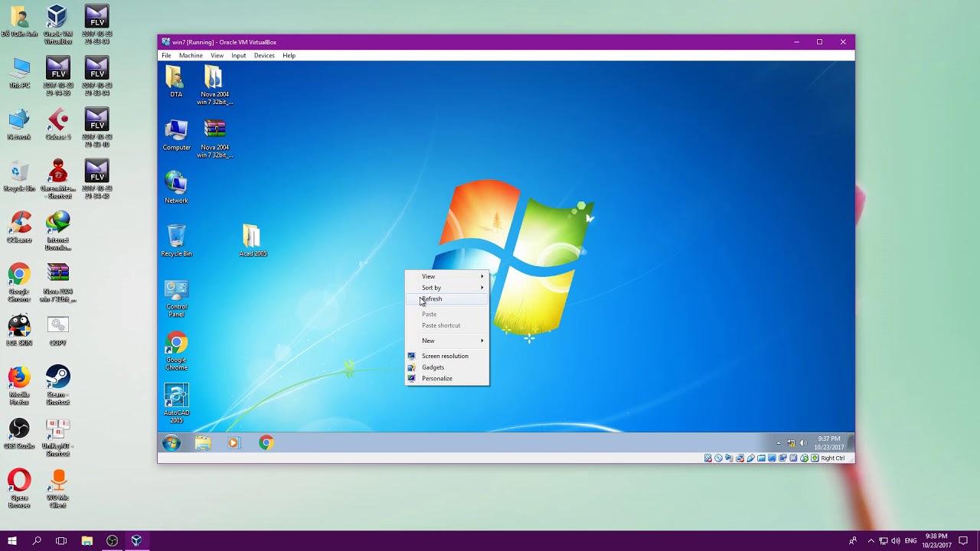Show hidden icons in host system tray

(x=871, y=540)
